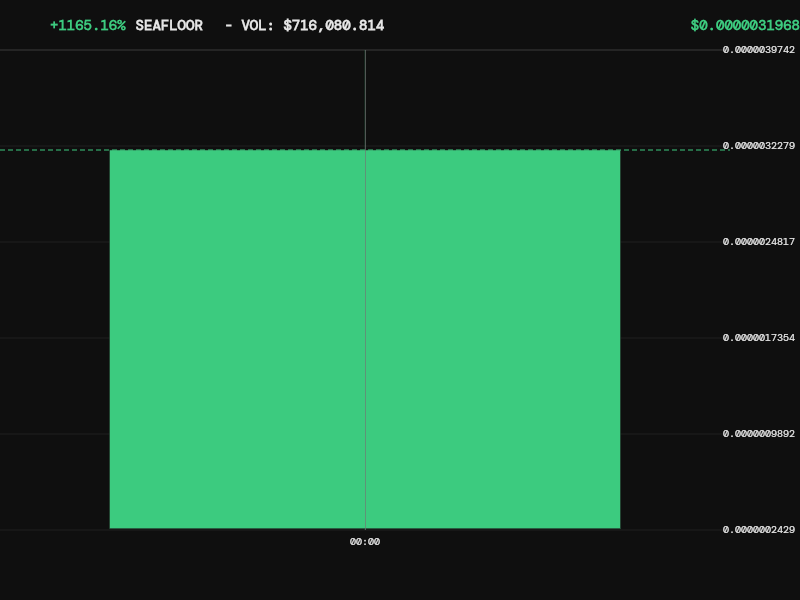Click the 0.0000032279 price axis label
The image size is (800, 600).
pos(759,146)
